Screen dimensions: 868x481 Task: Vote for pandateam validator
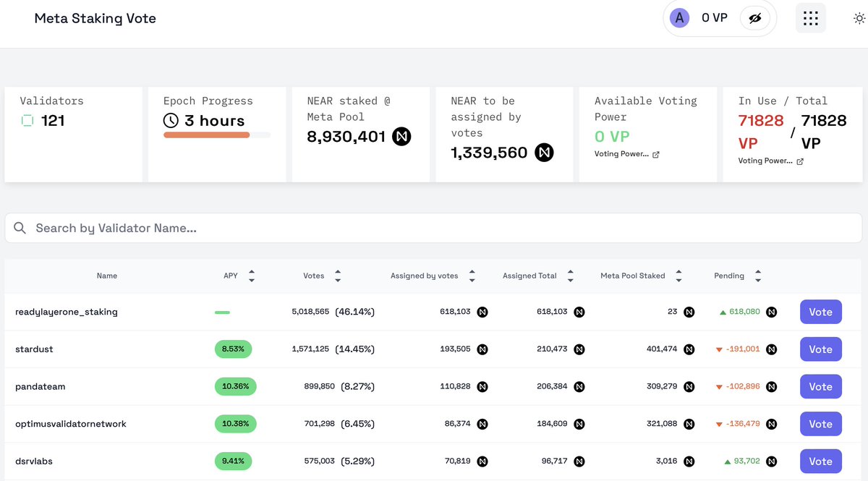pyautogui.click(x=821, y=386)
